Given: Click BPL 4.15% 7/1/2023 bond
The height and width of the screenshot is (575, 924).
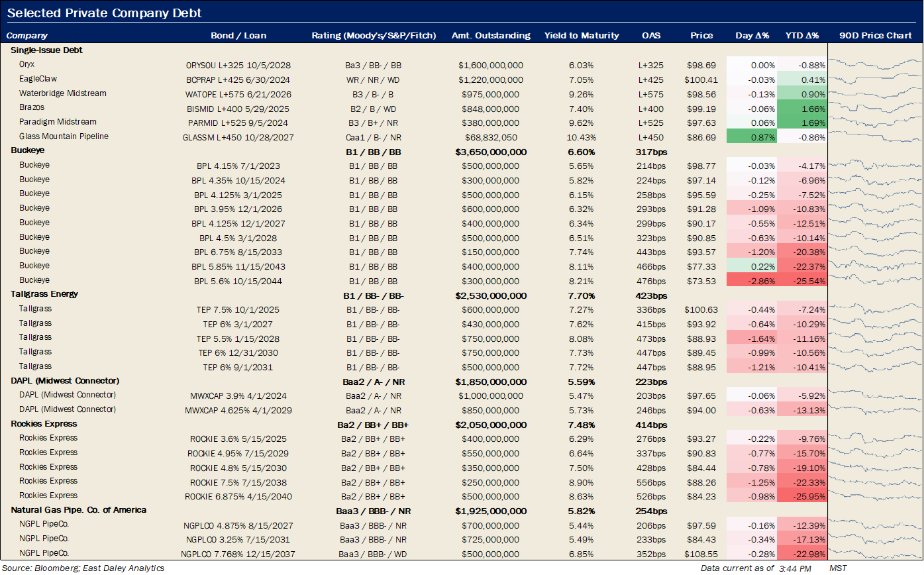Looking at the screenshot, I should click(238, 166).
